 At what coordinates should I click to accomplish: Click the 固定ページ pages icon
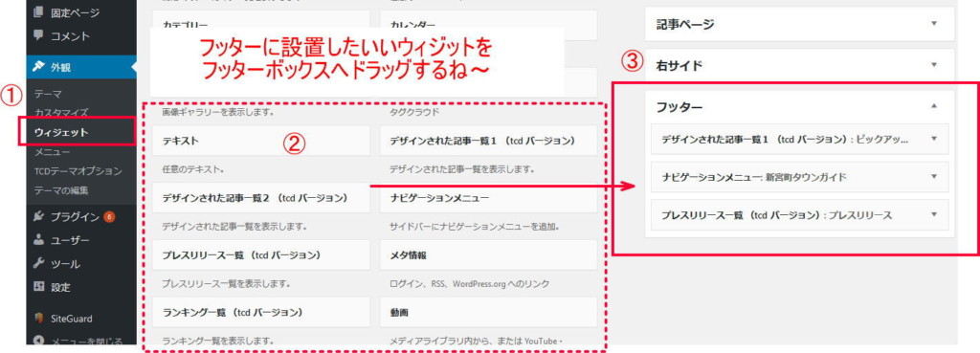(39, 11)
